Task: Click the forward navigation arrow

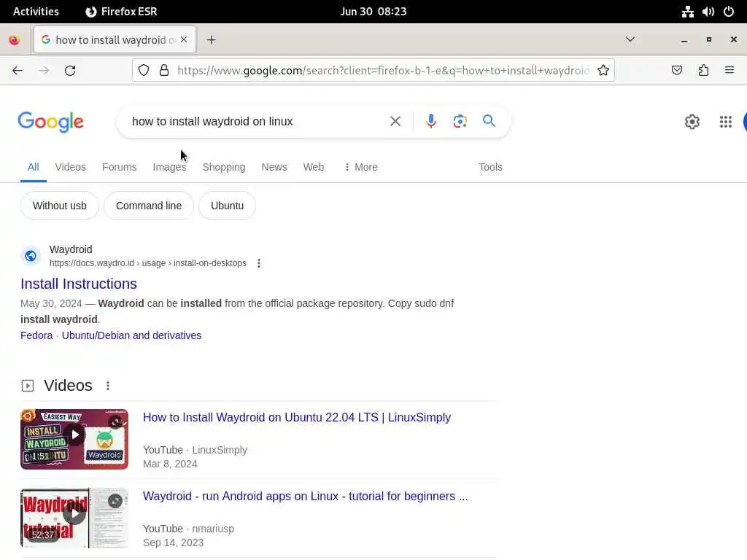Action: click(x=44, y=71)
